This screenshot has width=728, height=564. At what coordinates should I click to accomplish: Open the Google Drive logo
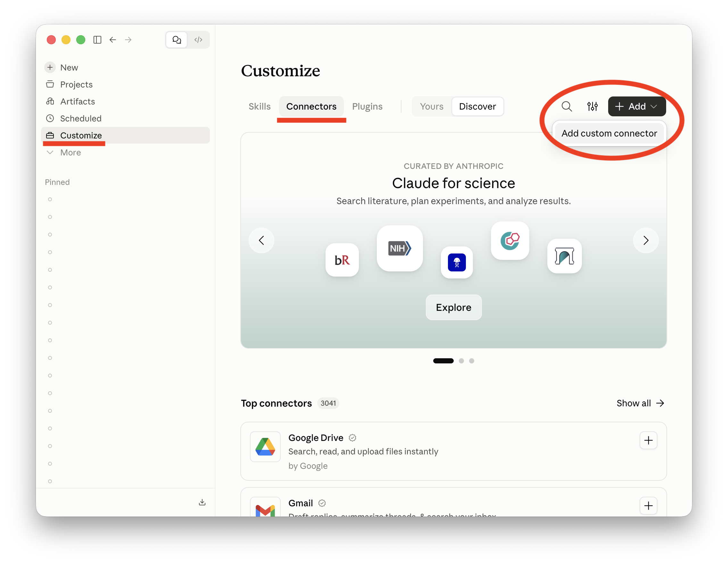tap(265, 447)
